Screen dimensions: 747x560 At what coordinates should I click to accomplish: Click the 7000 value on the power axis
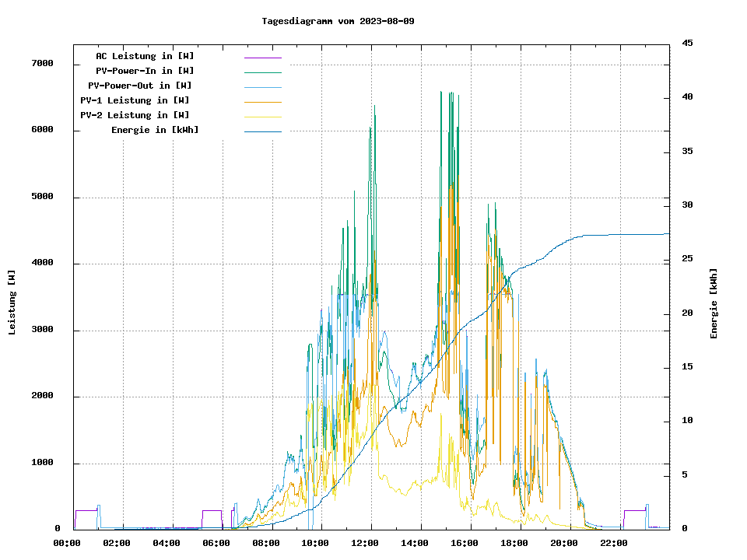(41, 64)
